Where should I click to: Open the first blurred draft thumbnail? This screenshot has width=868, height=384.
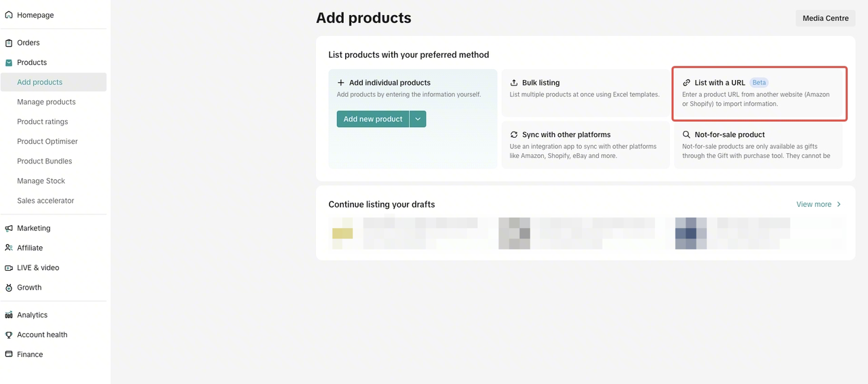[410, 233]
